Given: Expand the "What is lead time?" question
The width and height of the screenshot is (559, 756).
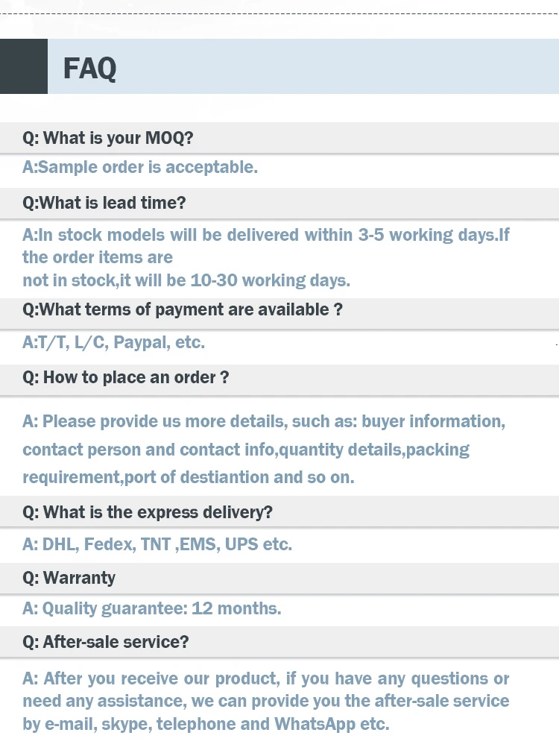Looking at the screenshot, I should click(104, 203).
